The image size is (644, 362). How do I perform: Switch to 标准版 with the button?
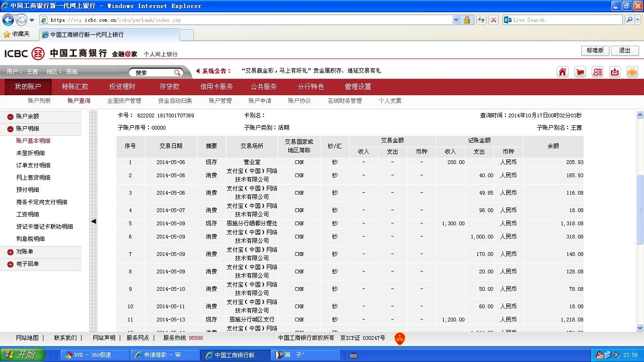(x=595, y=50)
